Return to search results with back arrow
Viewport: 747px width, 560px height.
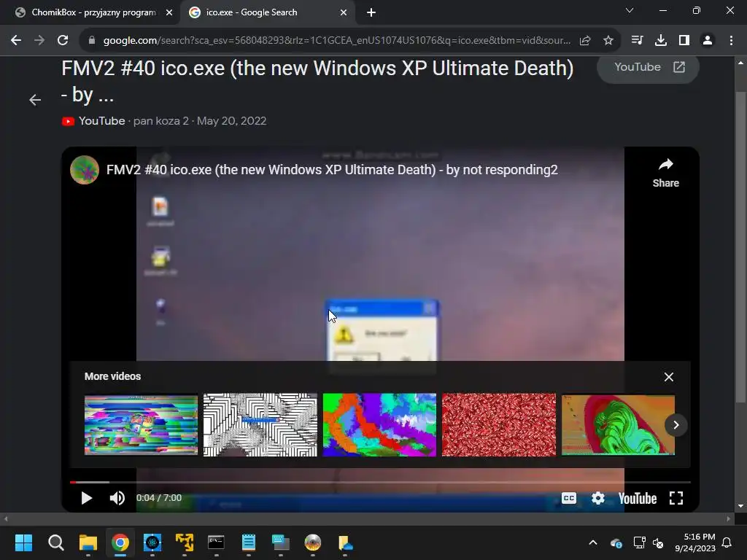[35, 100]
